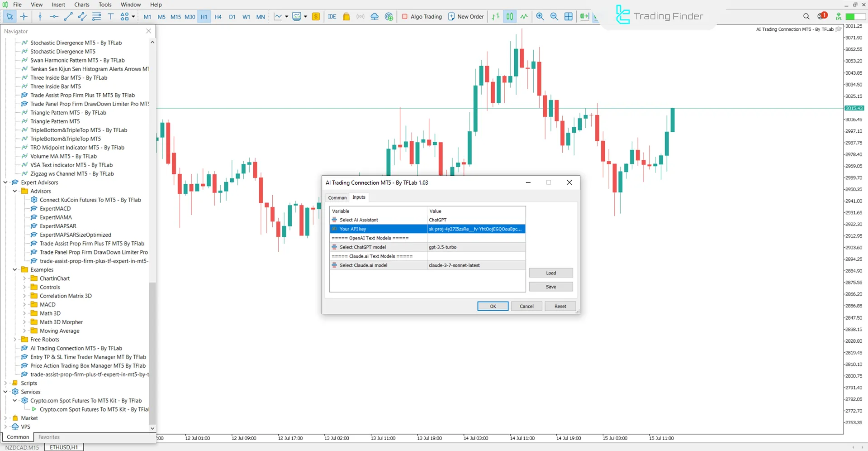Viewport: 868px width, 451px height.
Task: Enable Algo Trading
Action: pos(421,16)
